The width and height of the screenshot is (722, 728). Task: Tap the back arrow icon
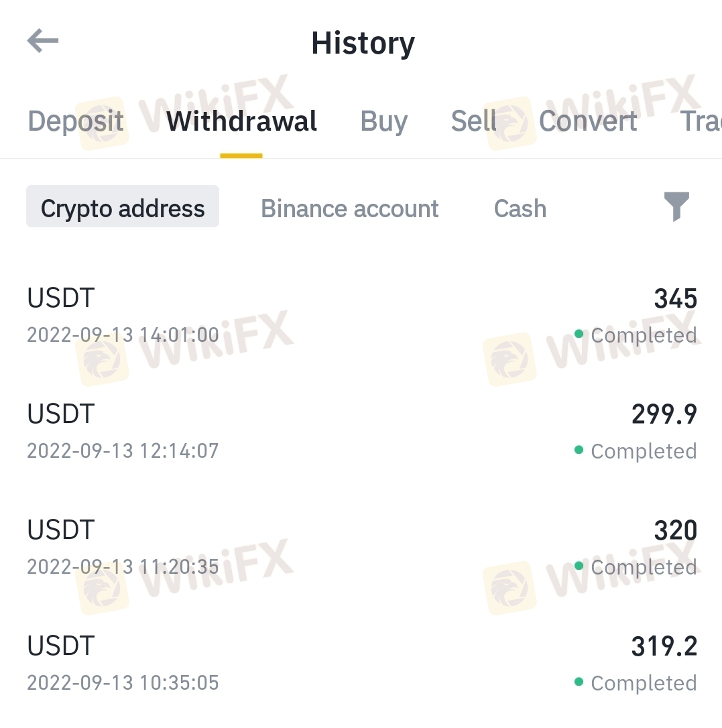tap(43, 42)
